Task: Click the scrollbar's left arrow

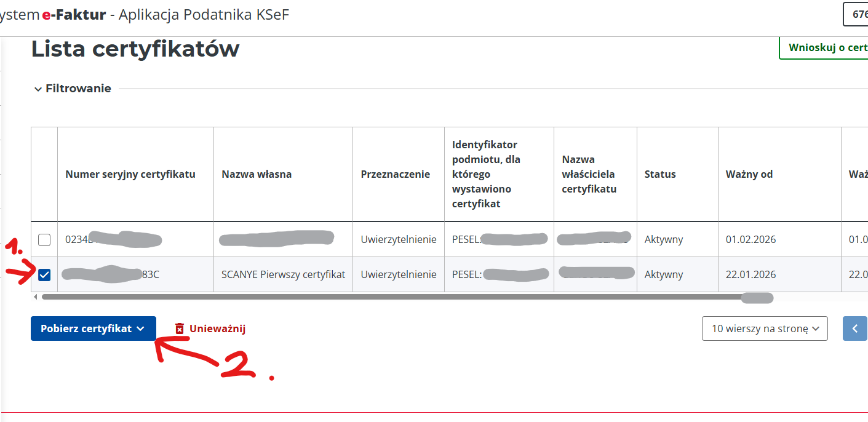Action: tap(35, 297)
